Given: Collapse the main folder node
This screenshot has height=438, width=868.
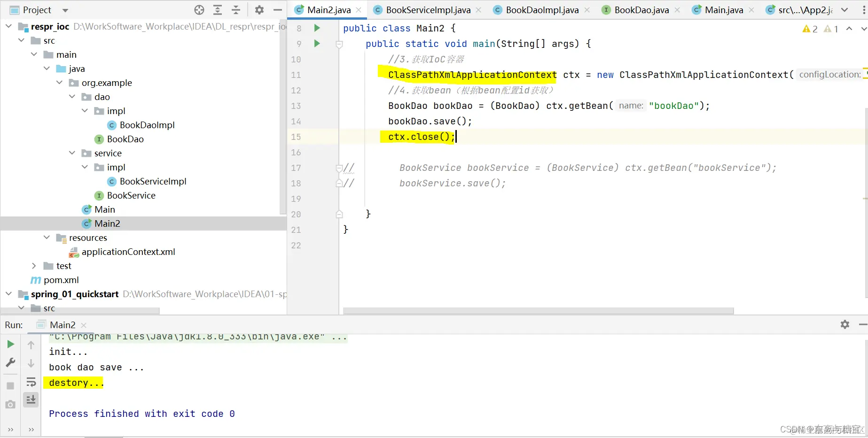Looking at the screenshot, I should (34, 54).
